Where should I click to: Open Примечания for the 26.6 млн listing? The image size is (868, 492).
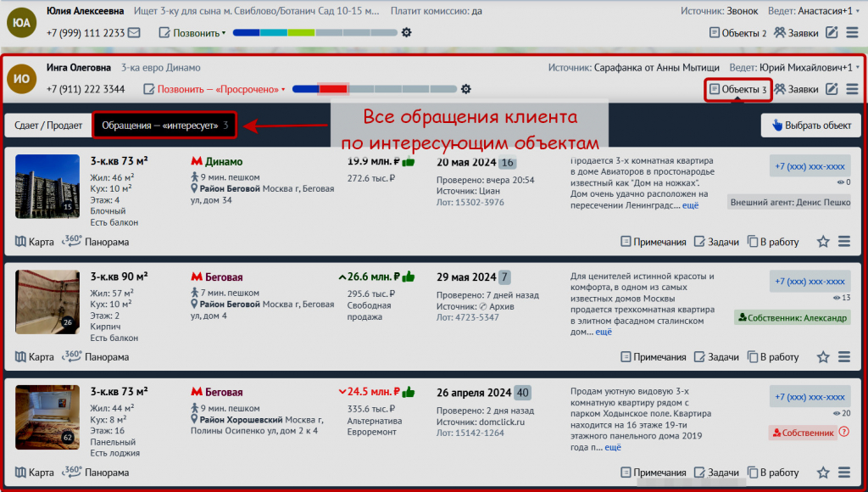654,357
